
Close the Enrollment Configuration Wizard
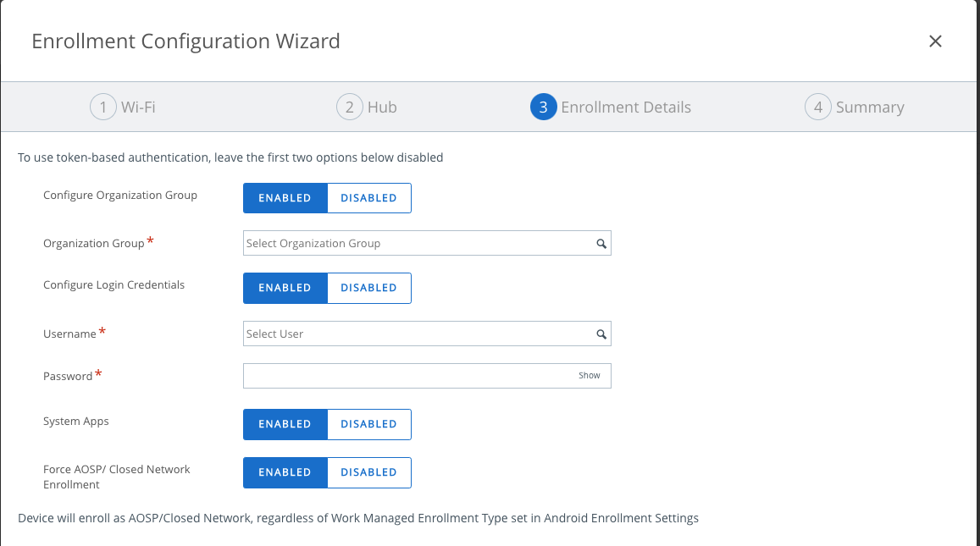935,41
